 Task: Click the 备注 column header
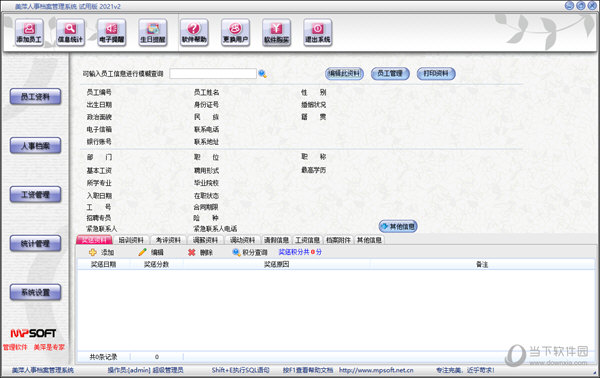pos(482,264)
